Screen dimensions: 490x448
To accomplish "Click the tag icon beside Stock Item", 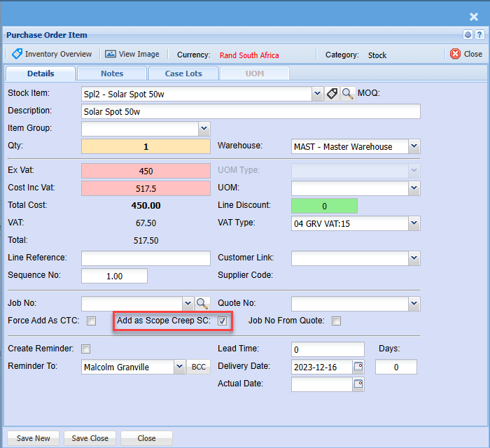I will pos(332,94).
